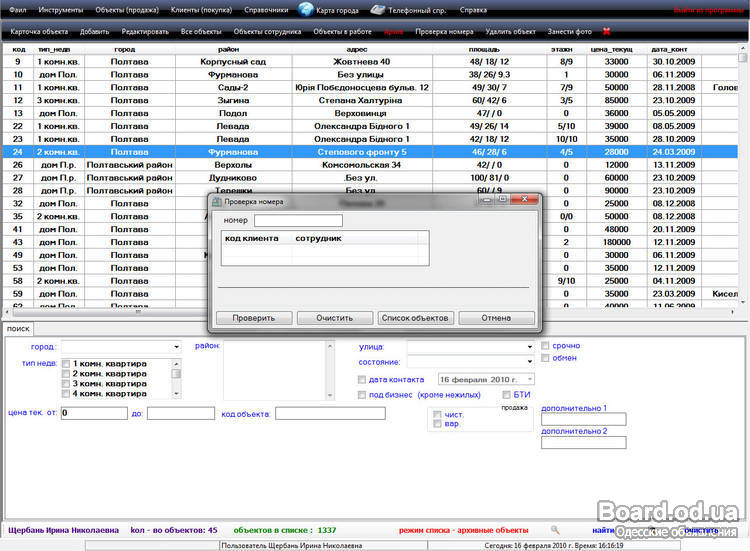Click the Проверка номера dialog title icon

coord(214,201)
